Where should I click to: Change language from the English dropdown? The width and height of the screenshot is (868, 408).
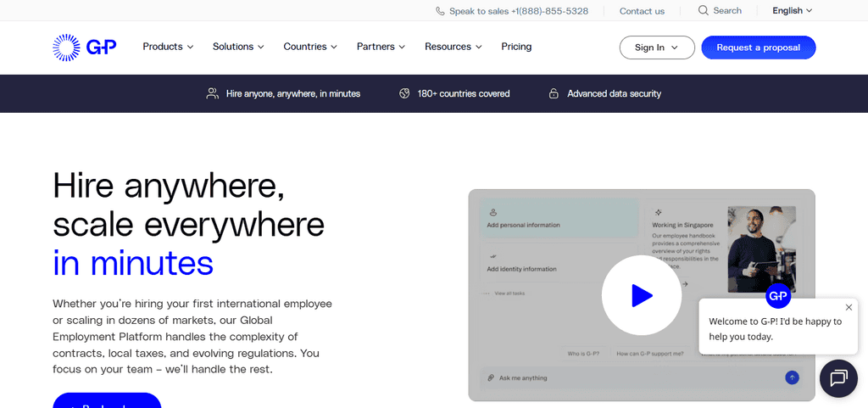coord(793,10)
